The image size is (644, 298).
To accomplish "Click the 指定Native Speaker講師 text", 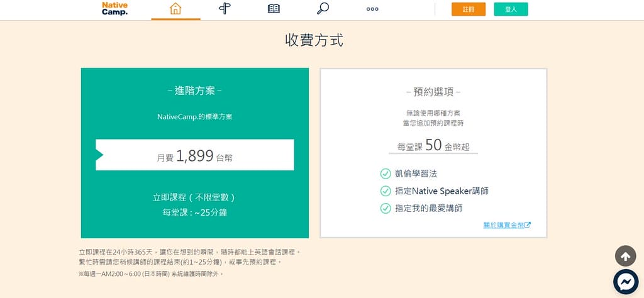I will (442, 191).
